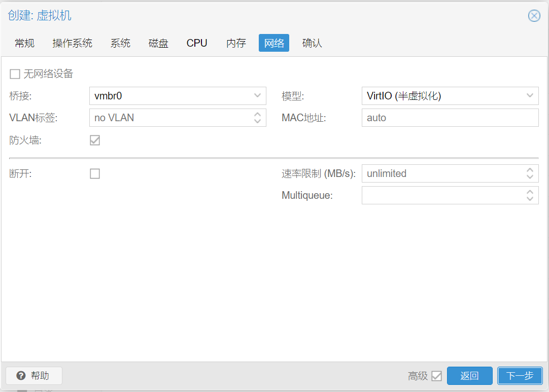
Task: Toggle the 高级 options checkbox
Action: click(436, 376)
